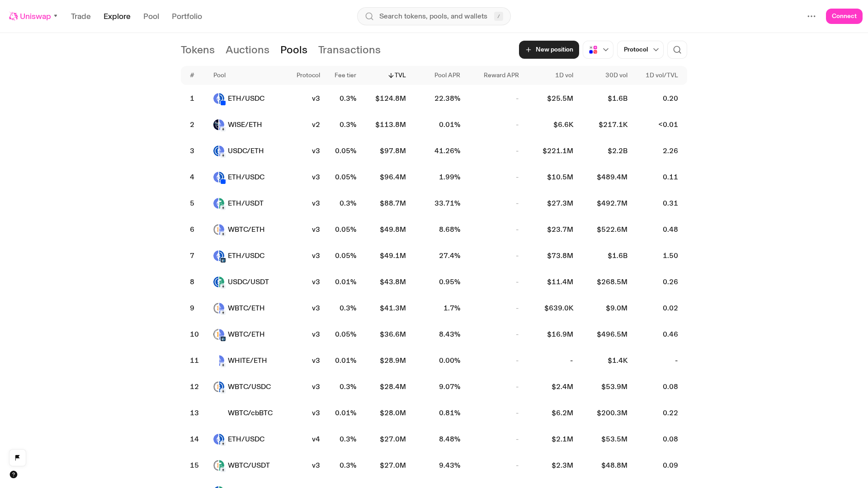Screen dimensions: 868x488
Task: Open the WHITE/ETH pool link
Action: click(x=247, y=361)
